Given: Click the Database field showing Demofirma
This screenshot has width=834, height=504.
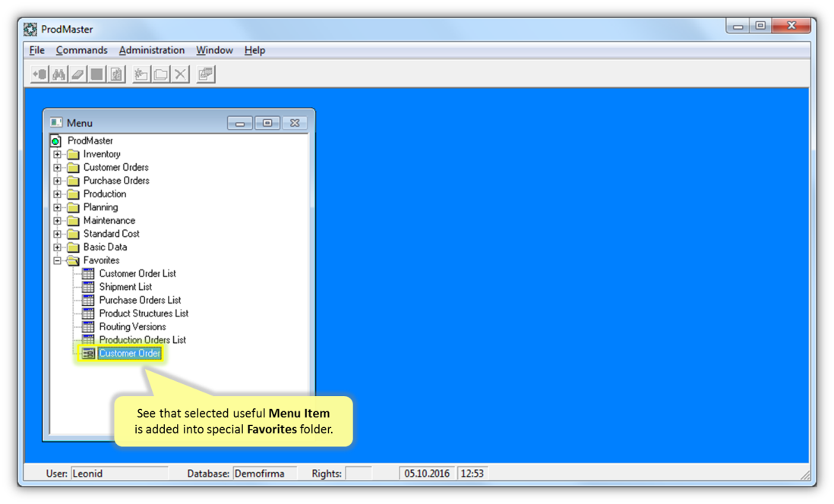Looking at the screenshot, I should pyautogui.click(x=264, y=474).
